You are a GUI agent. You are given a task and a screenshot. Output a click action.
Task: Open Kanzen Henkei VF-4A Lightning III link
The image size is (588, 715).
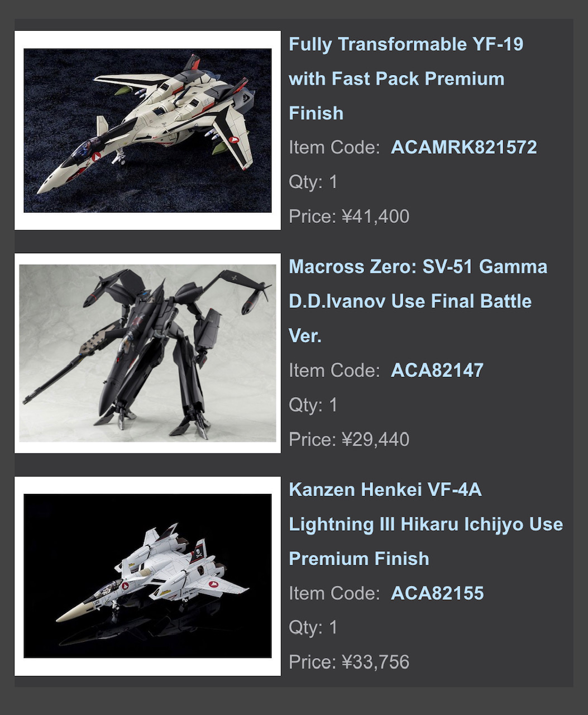tap(426, 524)
